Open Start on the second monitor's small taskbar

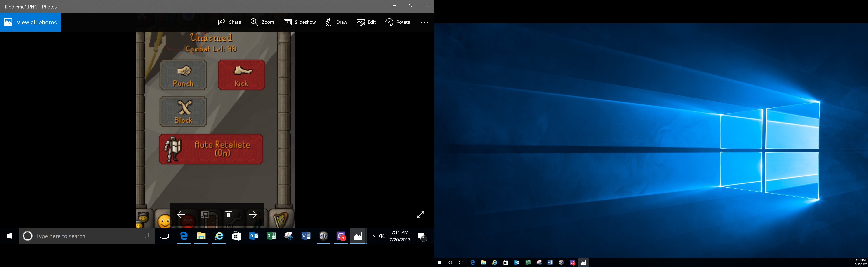tap(439, 263)
